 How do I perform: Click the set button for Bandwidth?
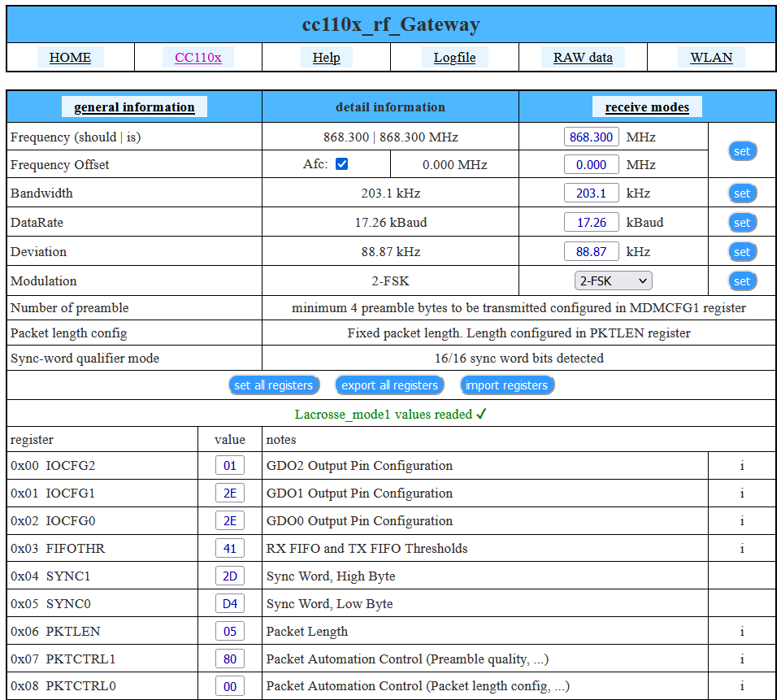(742, 193)
